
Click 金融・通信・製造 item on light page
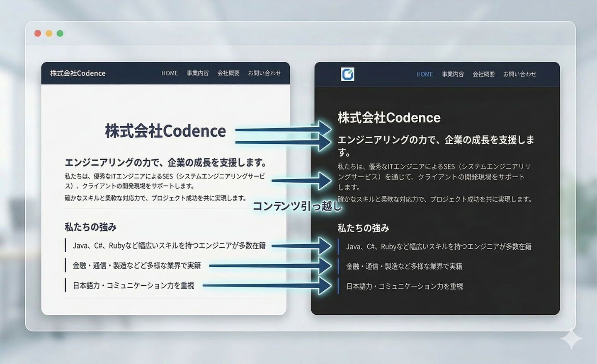[137, 265]
